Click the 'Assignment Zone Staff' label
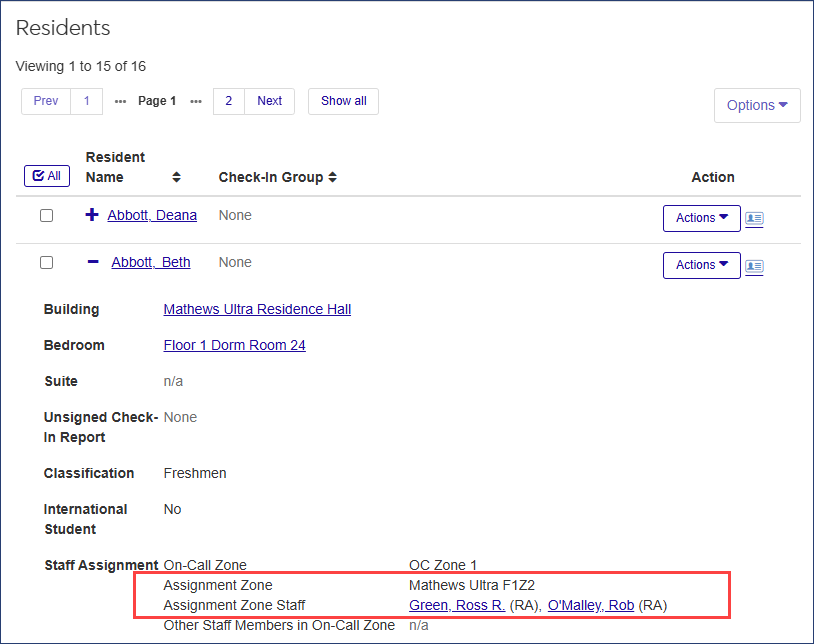Viewport: 814px width, 644px height. 234,606
